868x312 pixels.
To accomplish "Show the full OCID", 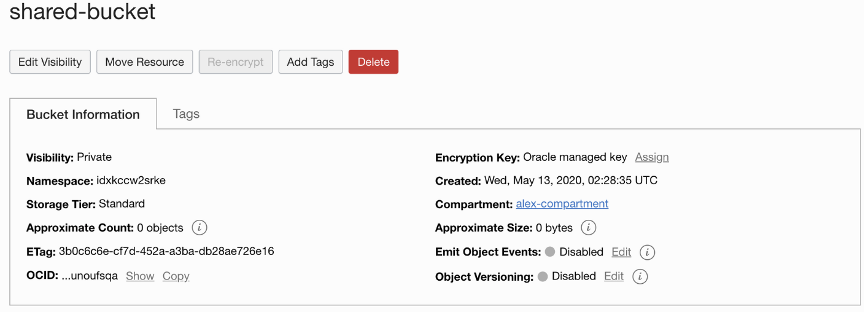I will tap(140, 276).
